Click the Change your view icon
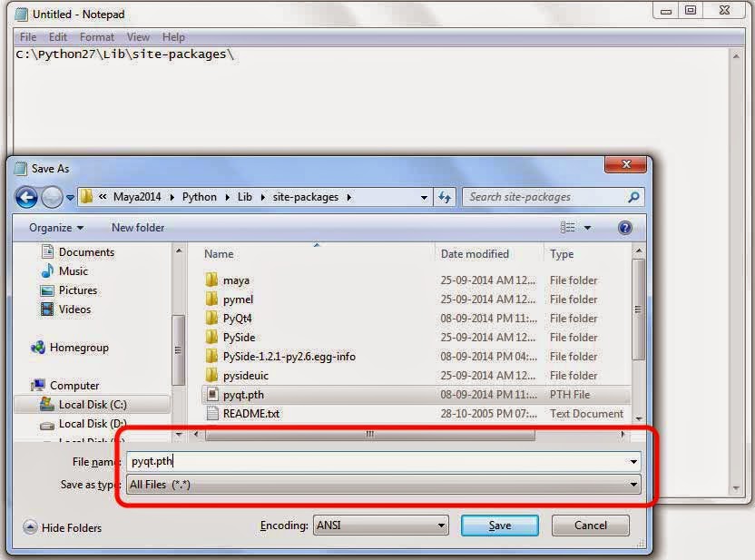755x560 pixels. pos(567,227)
